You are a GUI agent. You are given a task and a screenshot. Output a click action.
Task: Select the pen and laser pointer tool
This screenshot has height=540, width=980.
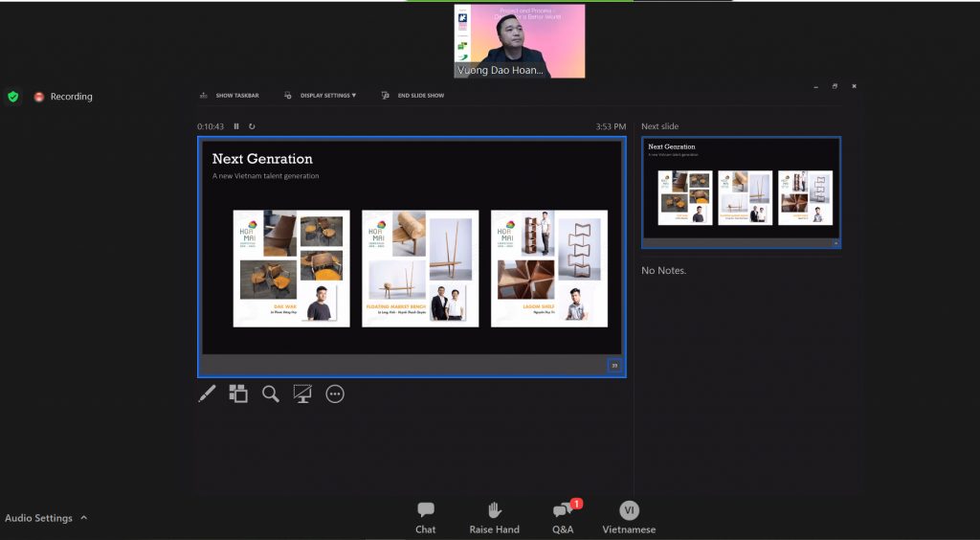[207, 394]
